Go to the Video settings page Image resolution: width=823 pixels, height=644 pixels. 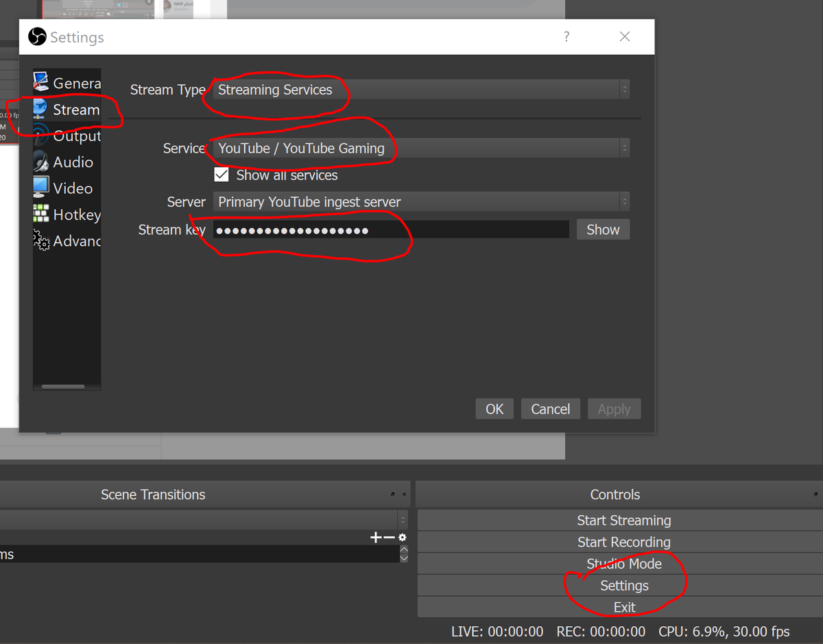[67, 188]
